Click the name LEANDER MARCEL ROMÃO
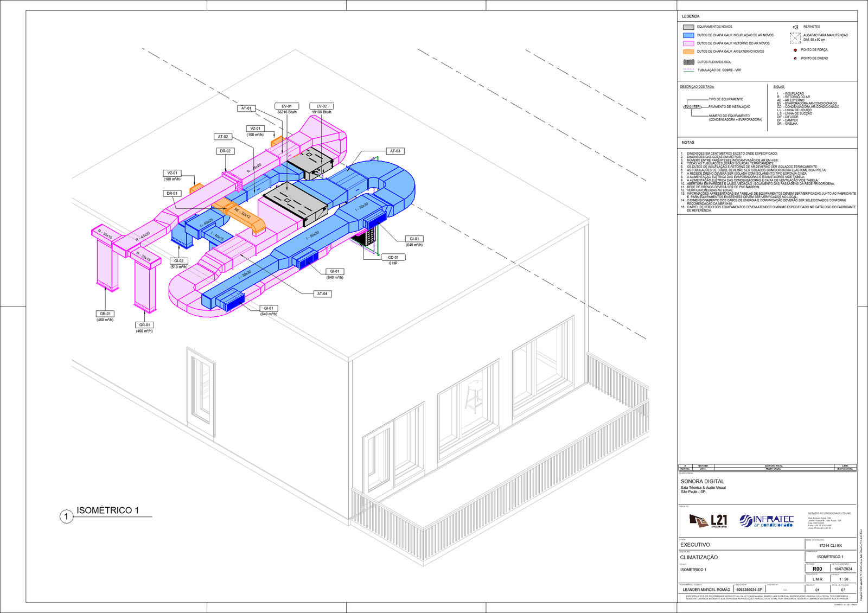868x613 pixels. (x=706, y=590)
